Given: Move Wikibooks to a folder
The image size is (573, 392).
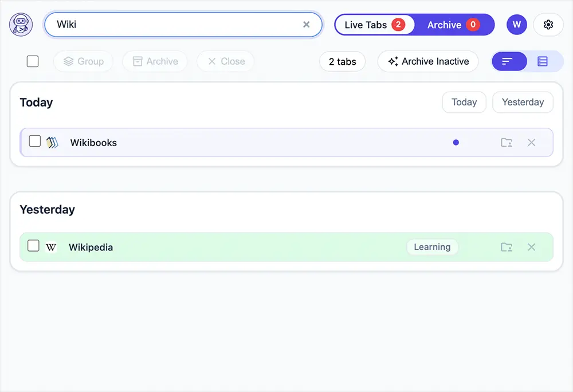Looking at the screenshot, I should pos(506,143).
